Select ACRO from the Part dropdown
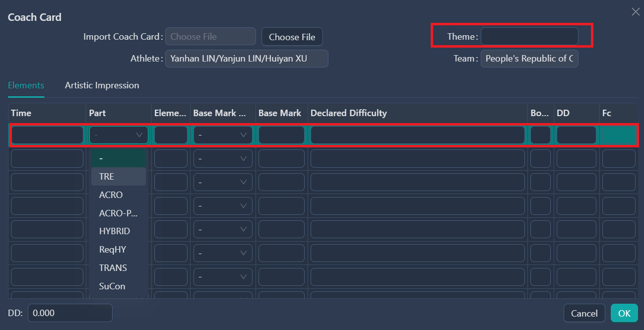This screenshot has height=330, width=644. [x=119, y=195]
